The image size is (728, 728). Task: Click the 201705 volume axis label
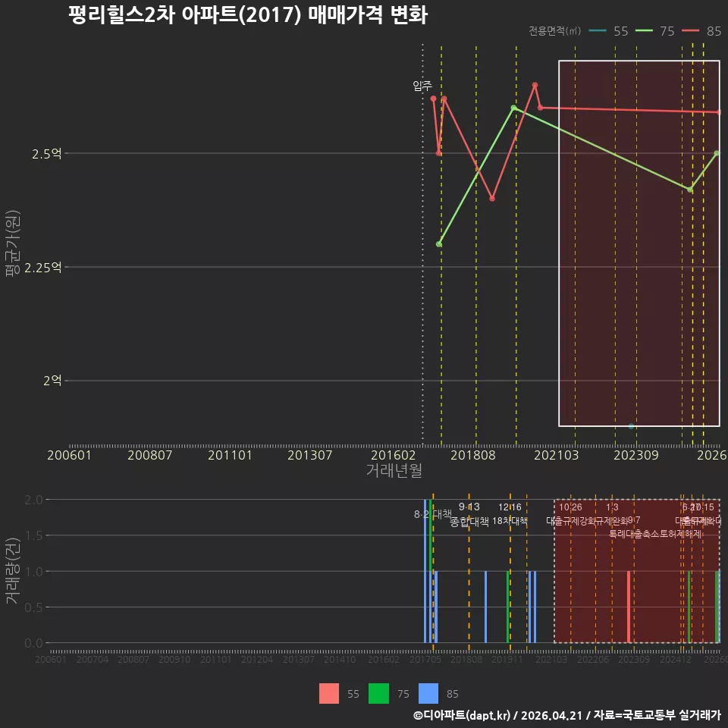tap(425, 659)
